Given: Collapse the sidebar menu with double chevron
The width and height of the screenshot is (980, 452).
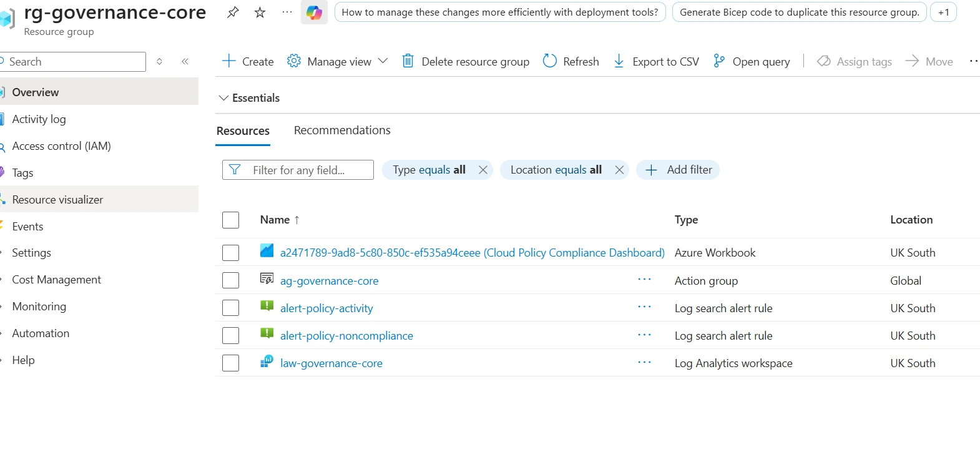Looking at the screenshot, I should tap(185, 61).
